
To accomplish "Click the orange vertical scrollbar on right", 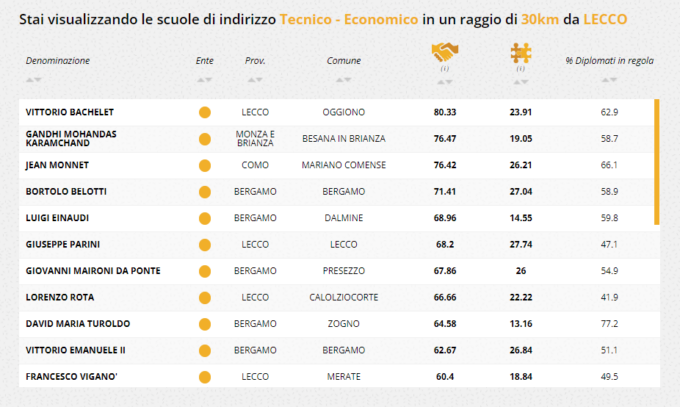I will point(657,160).
